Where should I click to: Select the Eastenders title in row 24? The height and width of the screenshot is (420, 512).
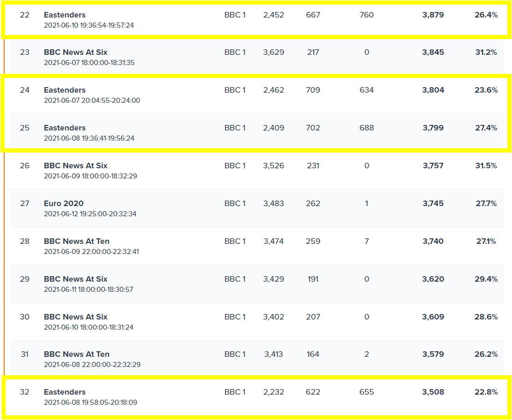[x=65, y=90]
